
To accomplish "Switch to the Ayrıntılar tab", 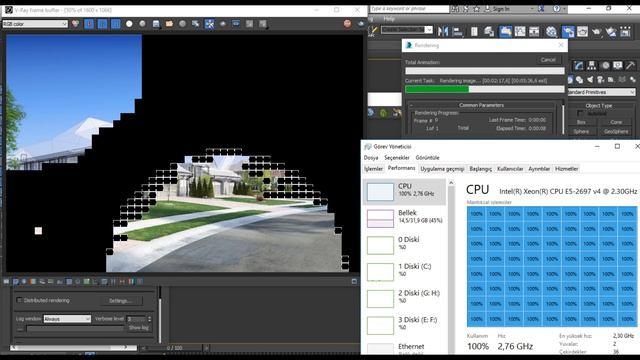I will [x=539, y=169].
